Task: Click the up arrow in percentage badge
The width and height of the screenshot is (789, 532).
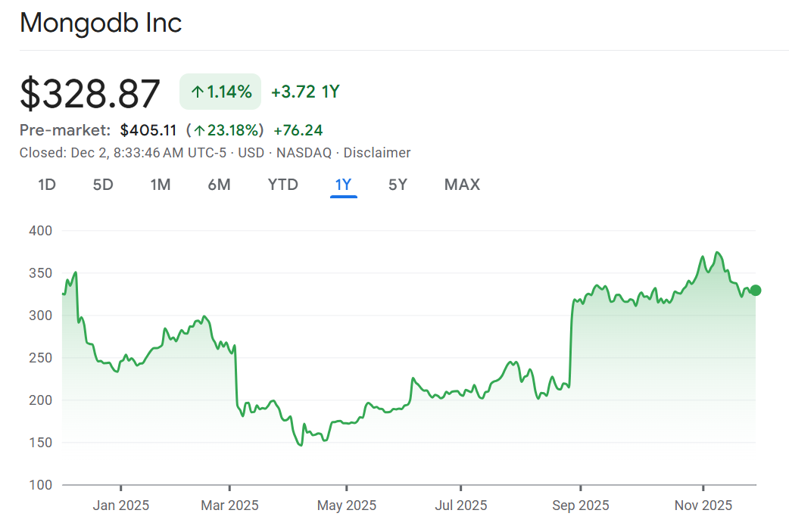Action: coord(197,92)
